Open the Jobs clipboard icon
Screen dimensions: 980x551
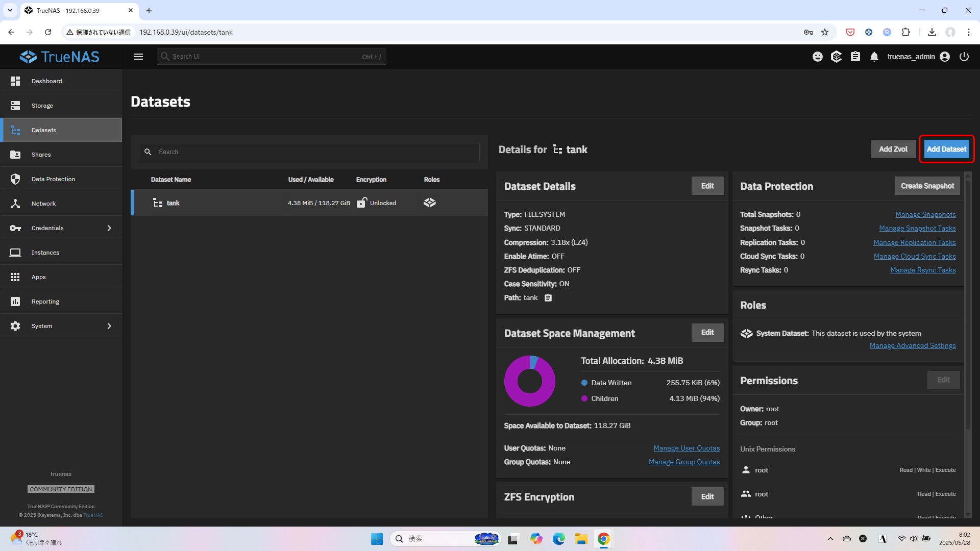click(x=855, y=57)
